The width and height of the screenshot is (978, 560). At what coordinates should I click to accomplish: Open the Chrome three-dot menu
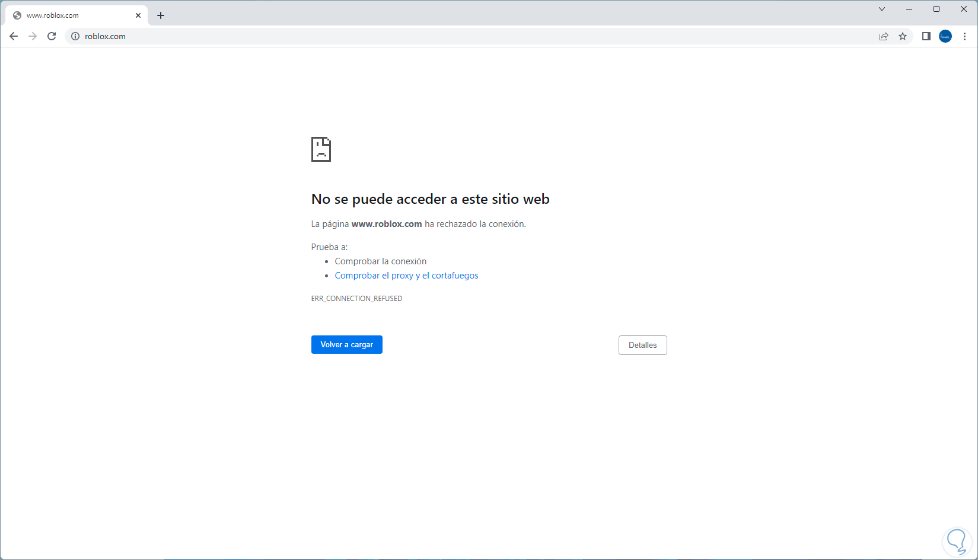pyautogui.click(x=964, y=36)
